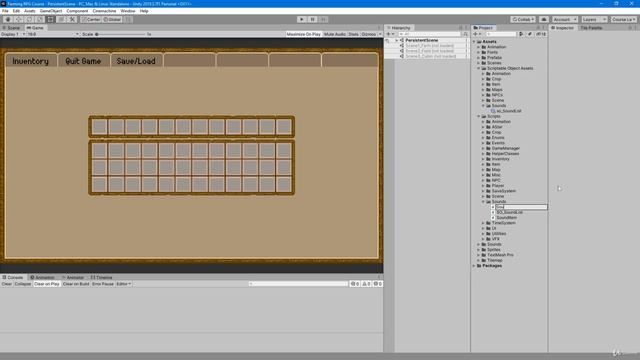The image size is (640, 360).
Task: Open the 16:9 aspect ratio dropdown
Action: (x=53, y=34)
